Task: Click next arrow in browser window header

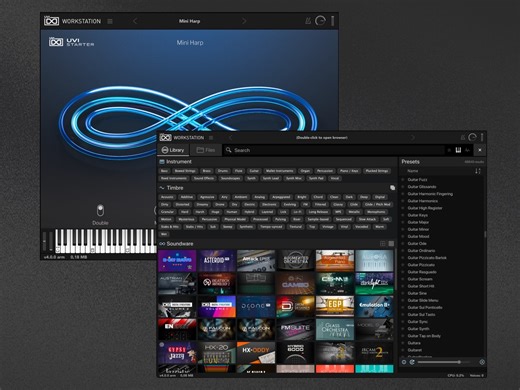Action: click(413, 138)
